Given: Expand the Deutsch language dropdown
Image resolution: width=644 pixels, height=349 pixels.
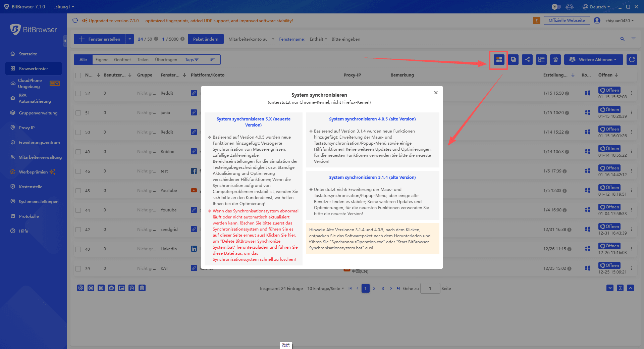Looking at the screenshot, I should click(x=596, y=7).
